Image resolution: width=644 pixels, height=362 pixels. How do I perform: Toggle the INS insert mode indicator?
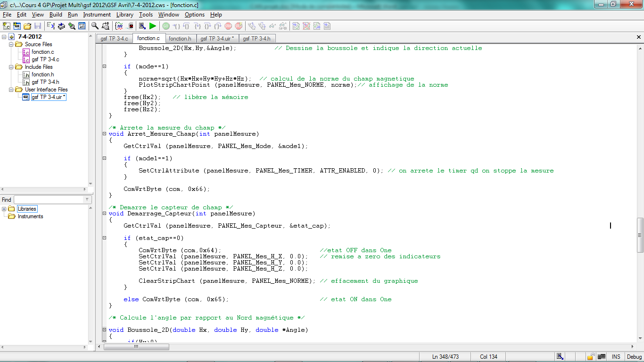[x=616, y=357]
